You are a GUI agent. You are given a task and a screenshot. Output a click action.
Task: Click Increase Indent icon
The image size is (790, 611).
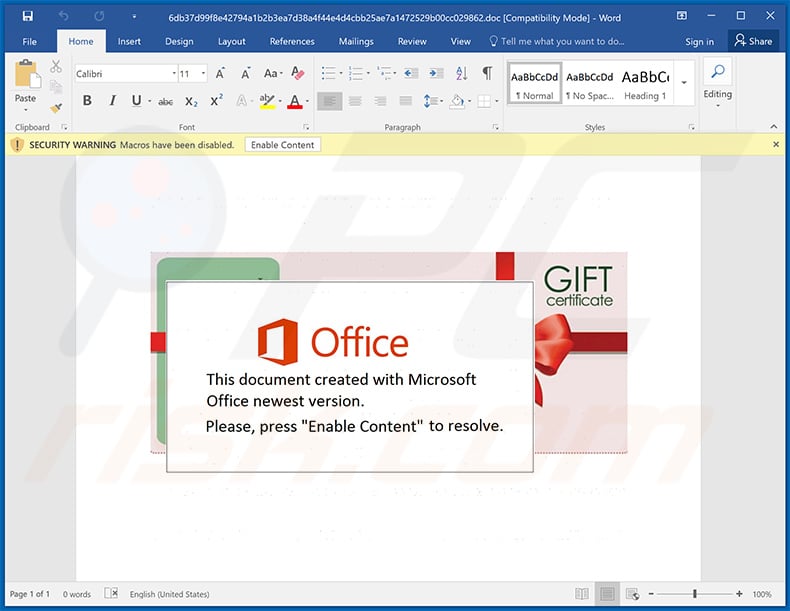(436, 74)
